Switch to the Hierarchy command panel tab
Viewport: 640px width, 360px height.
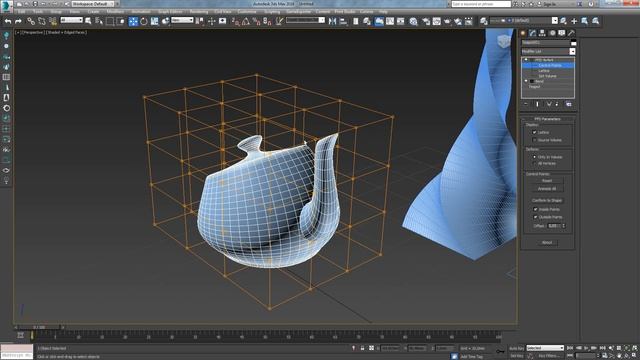click(542, 33)
